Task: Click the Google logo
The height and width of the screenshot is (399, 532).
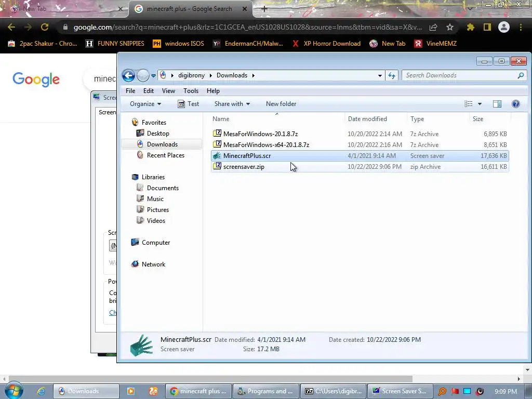Action: [x=36, y=79]
